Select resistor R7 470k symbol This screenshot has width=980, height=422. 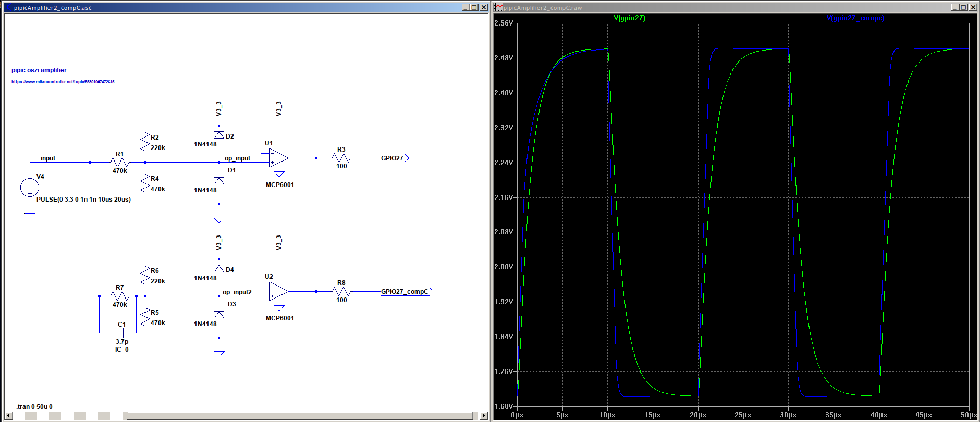[120, 296]
